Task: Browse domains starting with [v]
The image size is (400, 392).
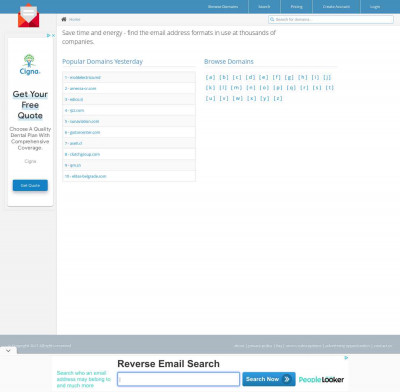Action: (224, 98)
